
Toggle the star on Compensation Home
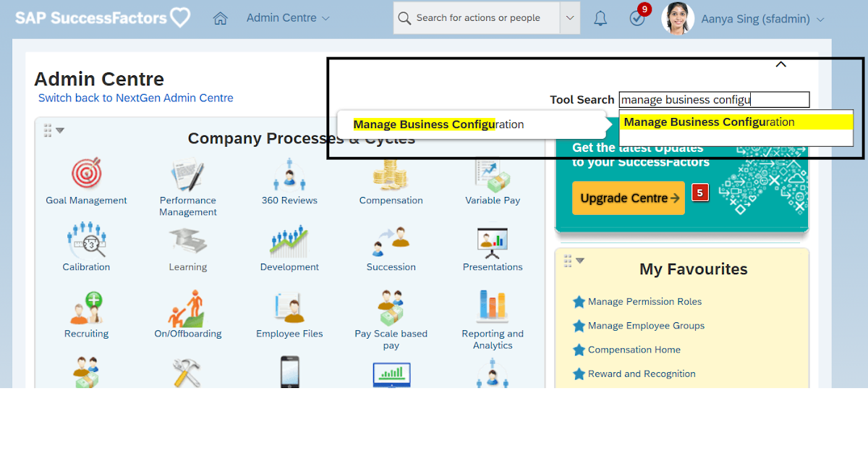pos(579,350)
